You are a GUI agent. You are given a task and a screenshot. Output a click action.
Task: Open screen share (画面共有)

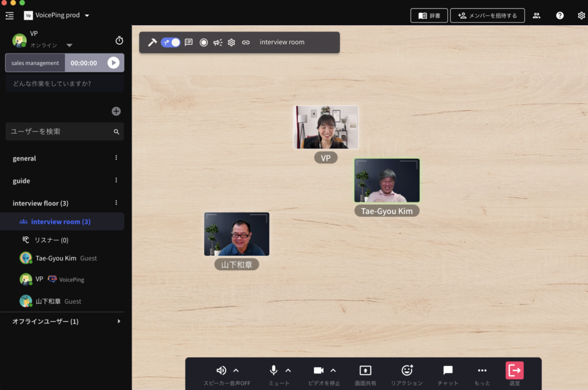[365, 370]
